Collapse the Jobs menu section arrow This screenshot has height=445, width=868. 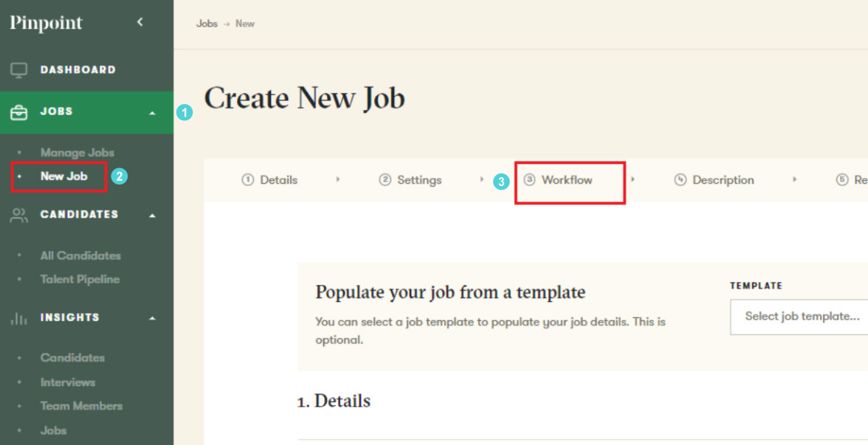coord(152,112)
